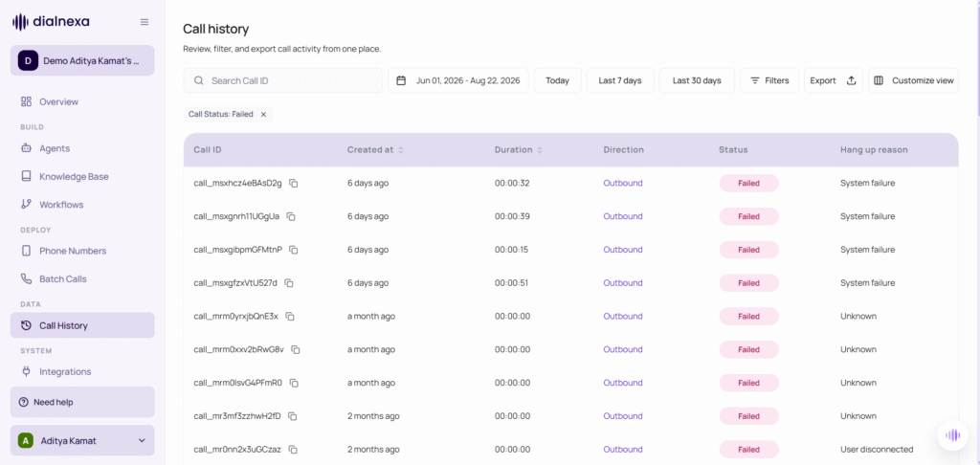Select Call History in the sidebar
This screenshot has height=465, width=980.
[82, 325]
